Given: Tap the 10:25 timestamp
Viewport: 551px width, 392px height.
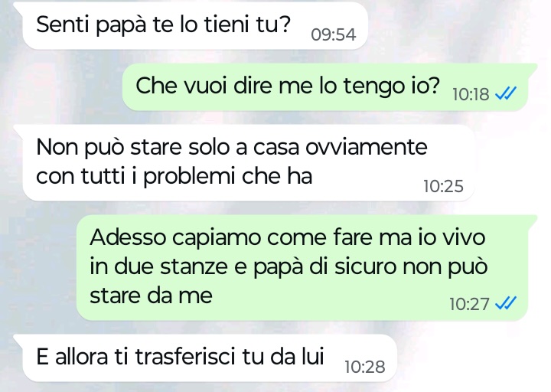Looking at the screenshot, I should (x=443, y=186).
